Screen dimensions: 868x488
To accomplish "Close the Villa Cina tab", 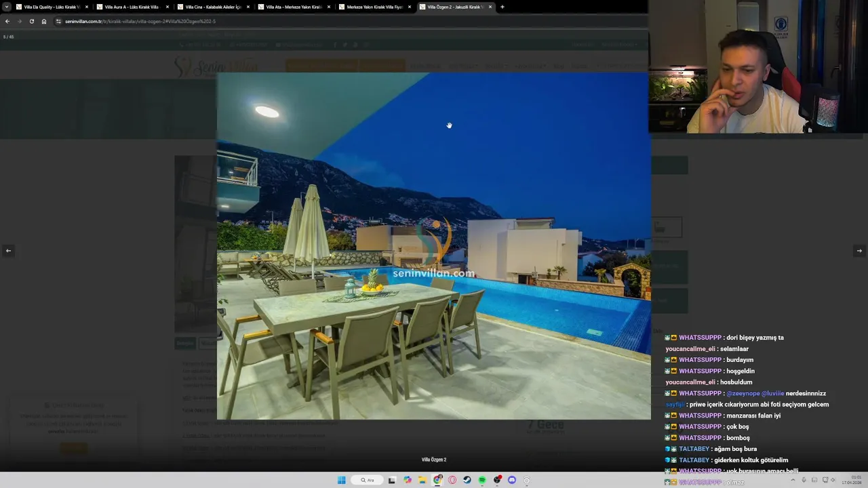I will [x=248, y=7].
